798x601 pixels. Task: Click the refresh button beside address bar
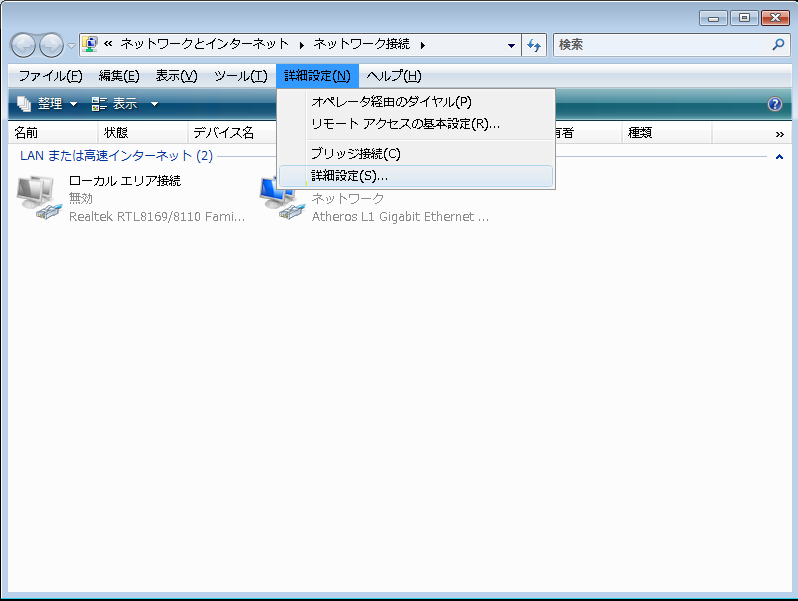point(534,45)
